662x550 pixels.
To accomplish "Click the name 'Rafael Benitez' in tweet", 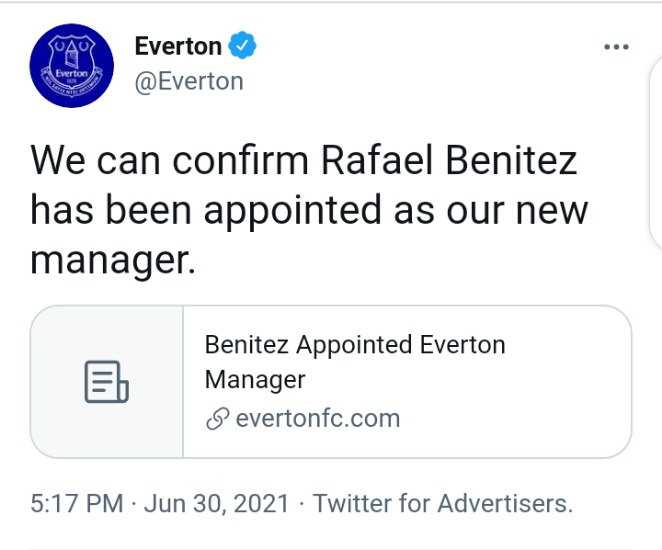I will click(x=449, y=160).
